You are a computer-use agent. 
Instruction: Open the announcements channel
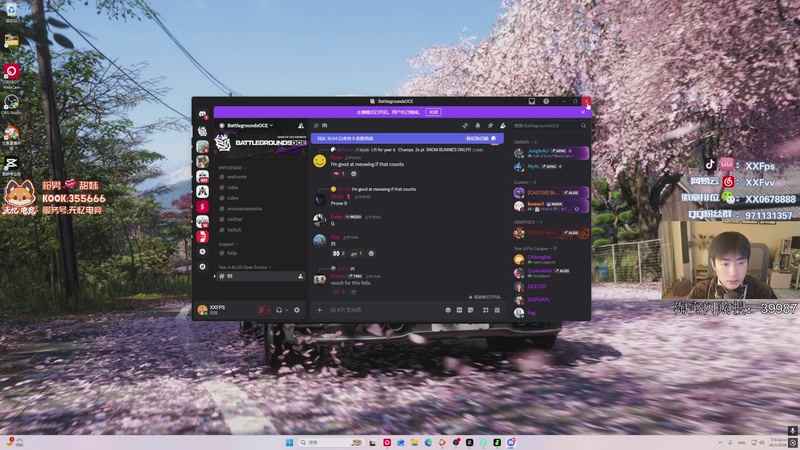tap(260, 209)
